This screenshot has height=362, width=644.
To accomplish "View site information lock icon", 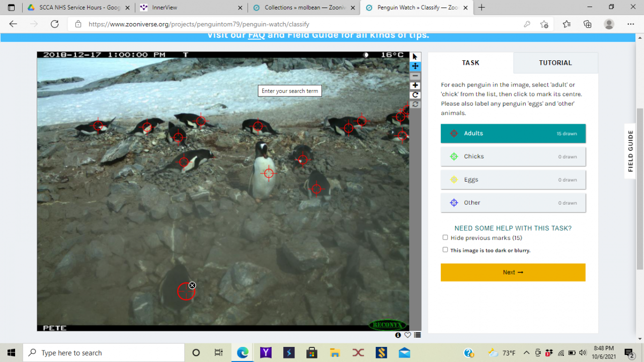I will tap(78, 24).
